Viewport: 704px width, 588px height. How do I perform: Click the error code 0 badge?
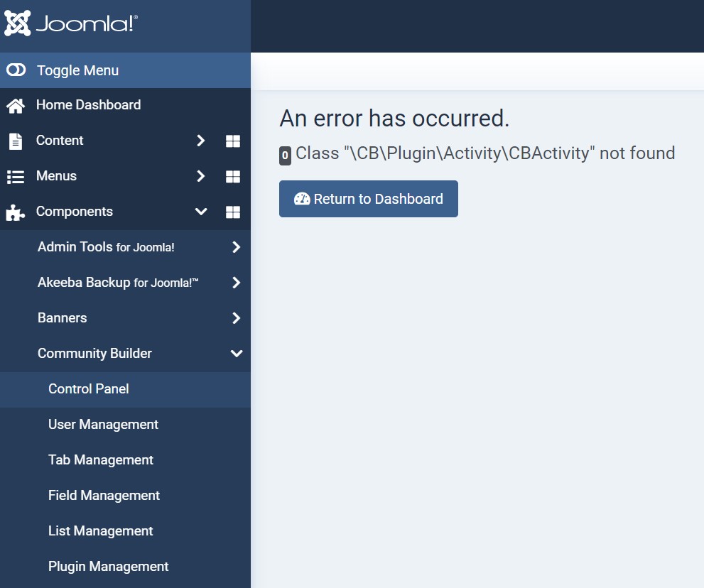pyautogui.click(x=285, y=156)
